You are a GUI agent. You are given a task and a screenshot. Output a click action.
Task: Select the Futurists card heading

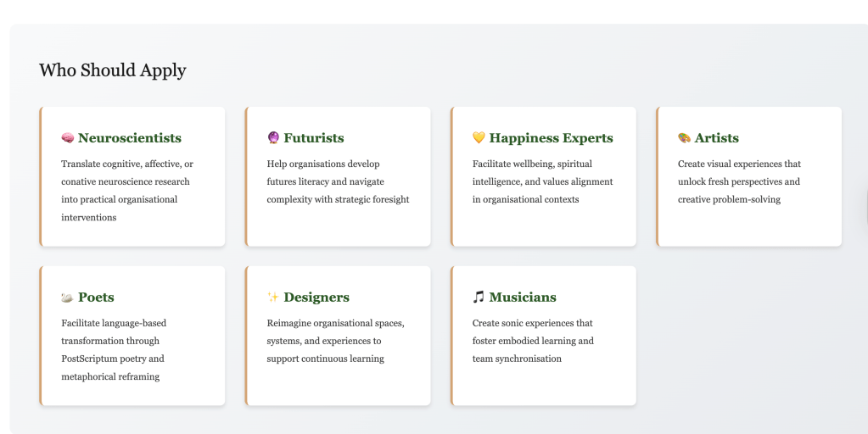click(314, 138)
